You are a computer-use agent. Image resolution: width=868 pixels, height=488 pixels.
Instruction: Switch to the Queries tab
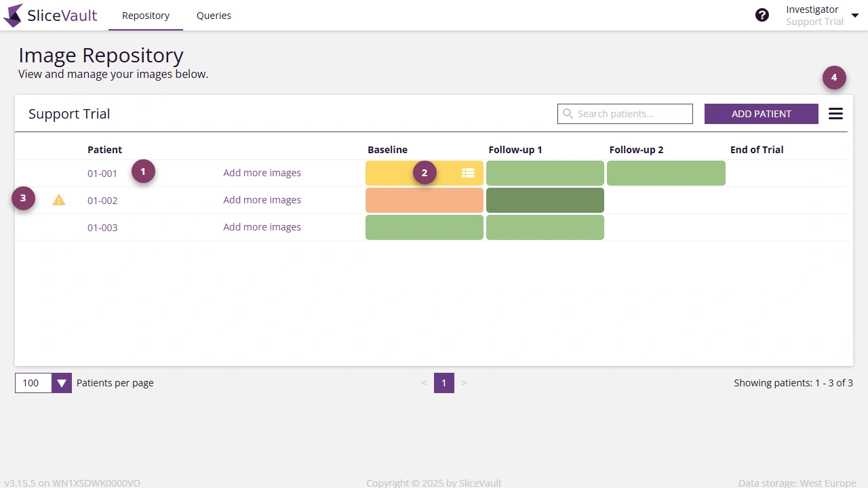pos(214,15)
